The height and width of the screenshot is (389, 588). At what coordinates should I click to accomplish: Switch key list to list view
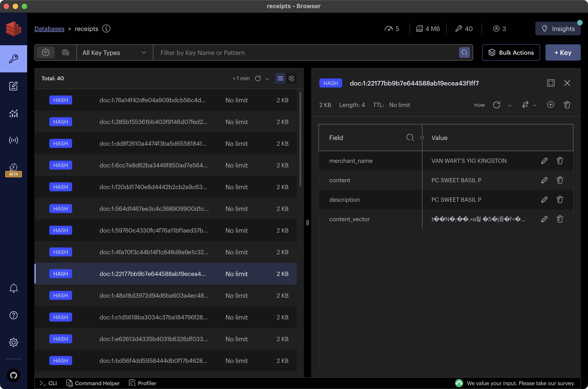point(280,78)
